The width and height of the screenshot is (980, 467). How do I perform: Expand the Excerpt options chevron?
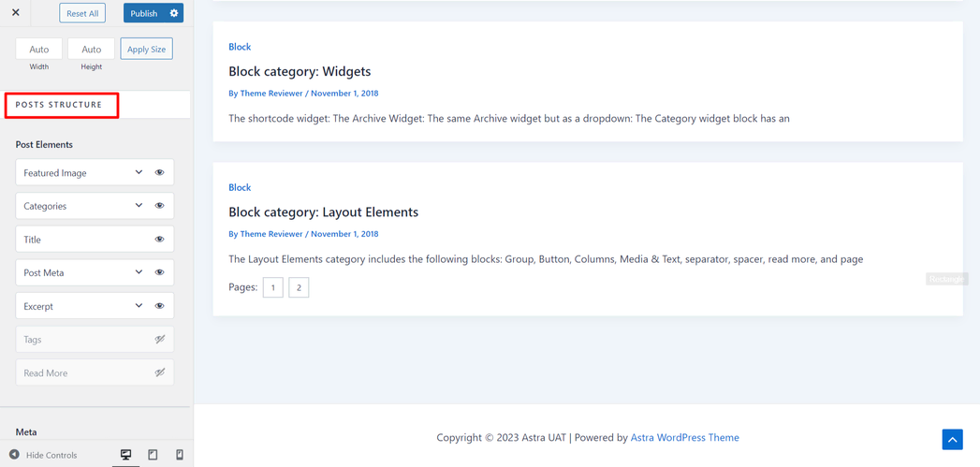click(139, 306)
